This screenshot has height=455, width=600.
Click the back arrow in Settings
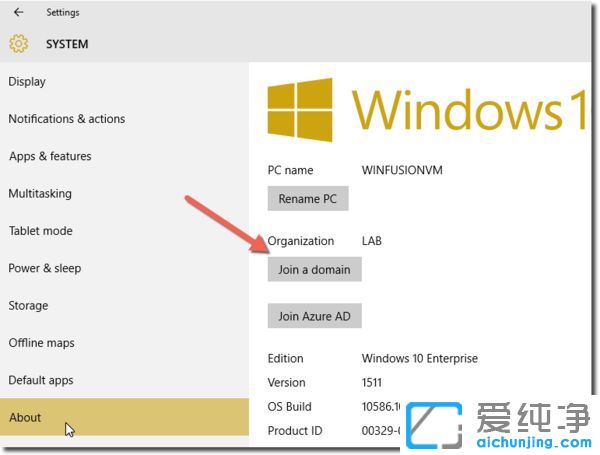click(x=18, y=12)
